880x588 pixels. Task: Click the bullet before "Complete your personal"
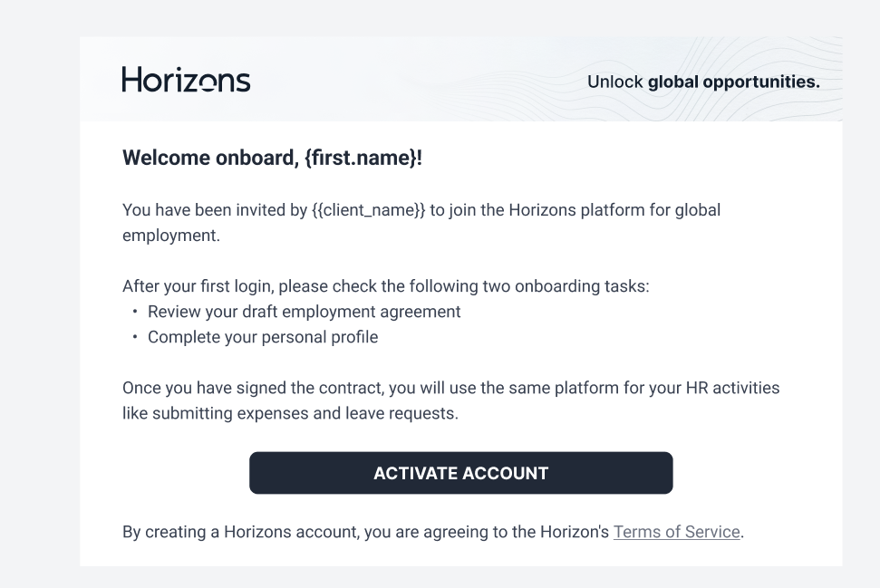pos(136,337)
